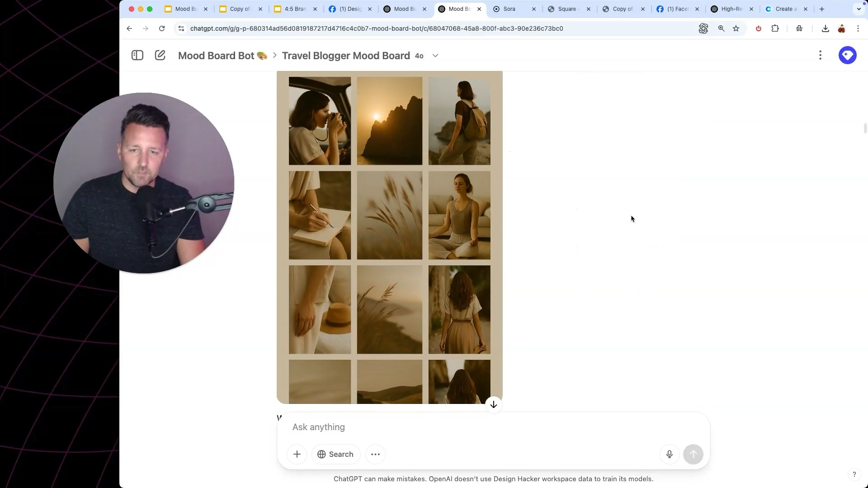Image resolution: width=868 pixels, height=488 pixels.
Task: Open conversation options vertical dots menu
Action: point(820,56)
